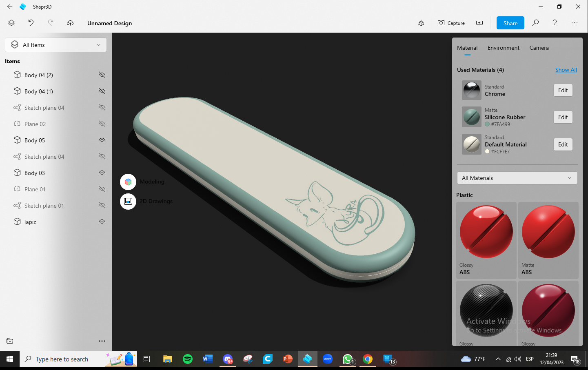Open the cloud sync status icon
Screen dimensions: 588x370
click(x=70, y=23)
